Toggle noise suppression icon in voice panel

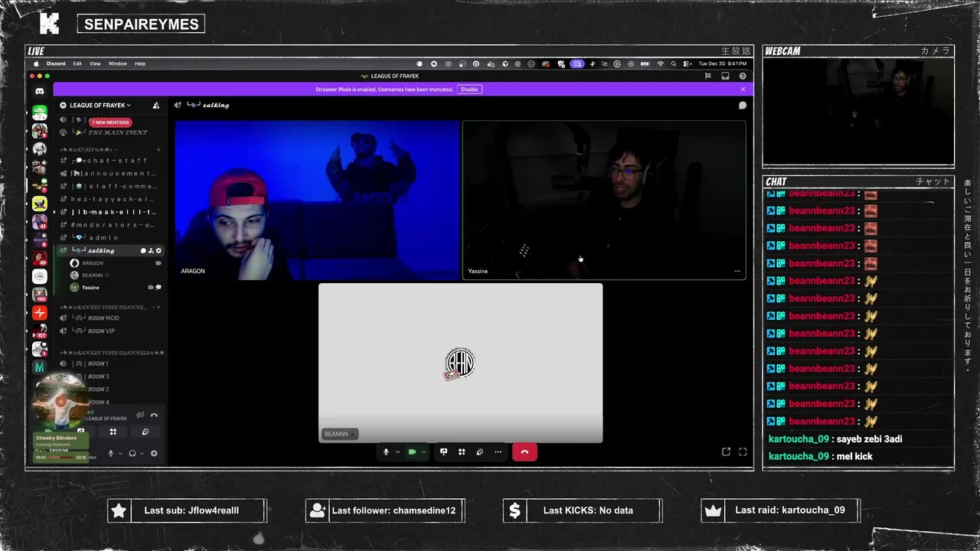[140, 416]
